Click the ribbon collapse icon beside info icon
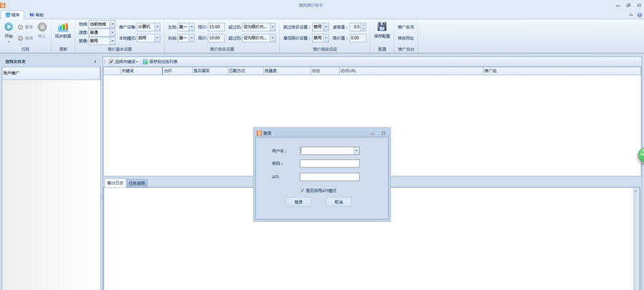Screen dimensions: 644x290 [631, 14]
